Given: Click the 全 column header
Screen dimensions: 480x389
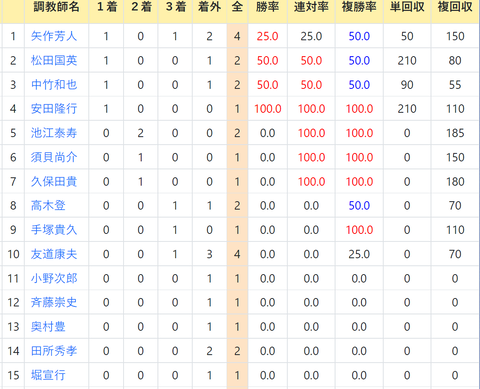Looking at the screenshot, I should (237, 7).
